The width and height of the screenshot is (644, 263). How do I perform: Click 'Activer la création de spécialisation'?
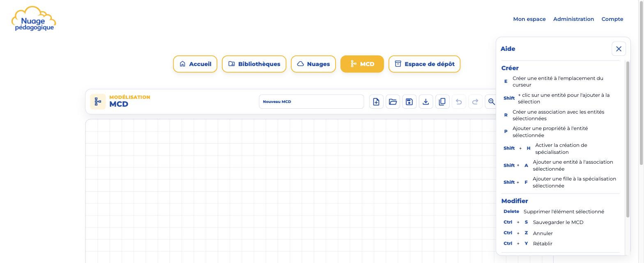point(561,149)
